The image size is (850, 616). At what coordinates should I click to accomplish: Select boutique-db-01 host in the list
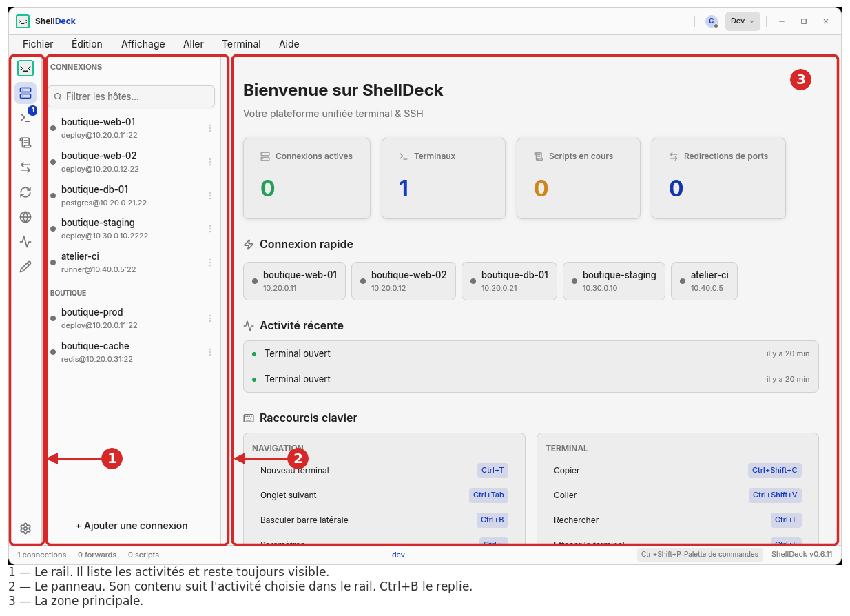point(131,196)
